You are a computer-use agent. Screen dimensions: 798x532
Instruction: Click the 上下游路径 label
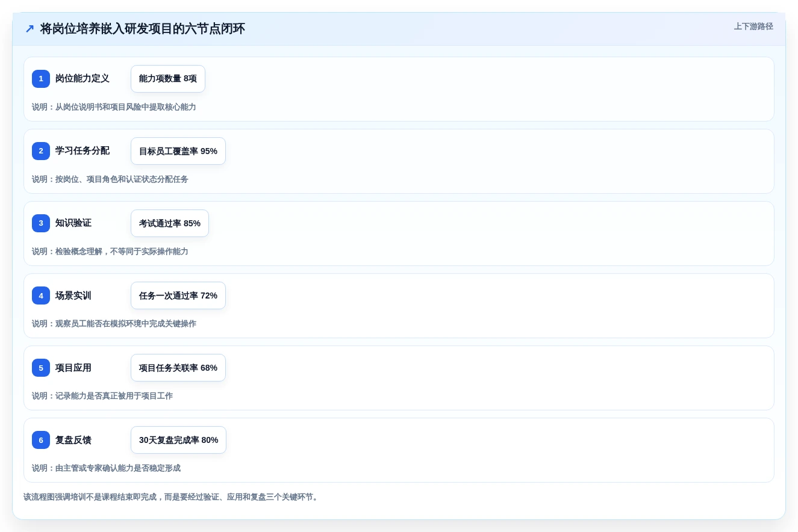pos(753,26)
